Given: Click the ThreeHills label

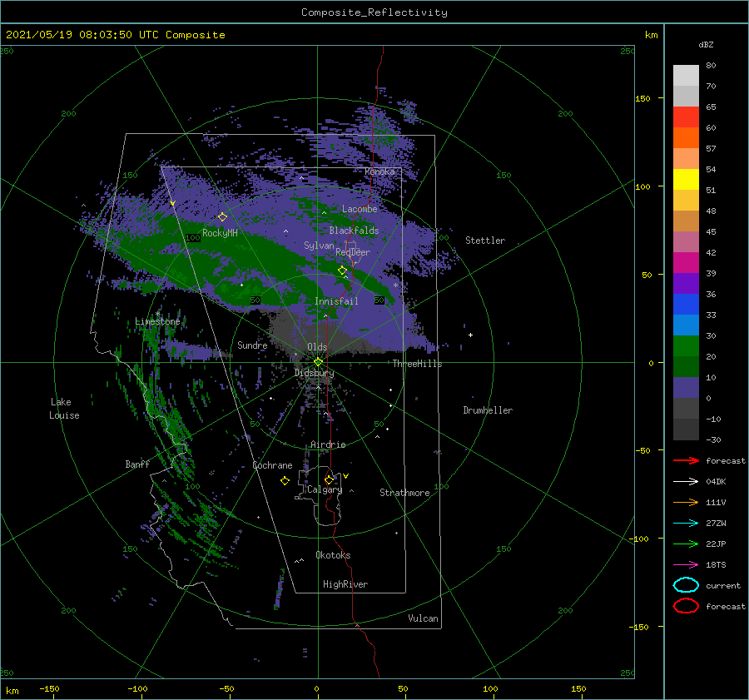Looking at the screenshot, I should (x=417, y=364).
